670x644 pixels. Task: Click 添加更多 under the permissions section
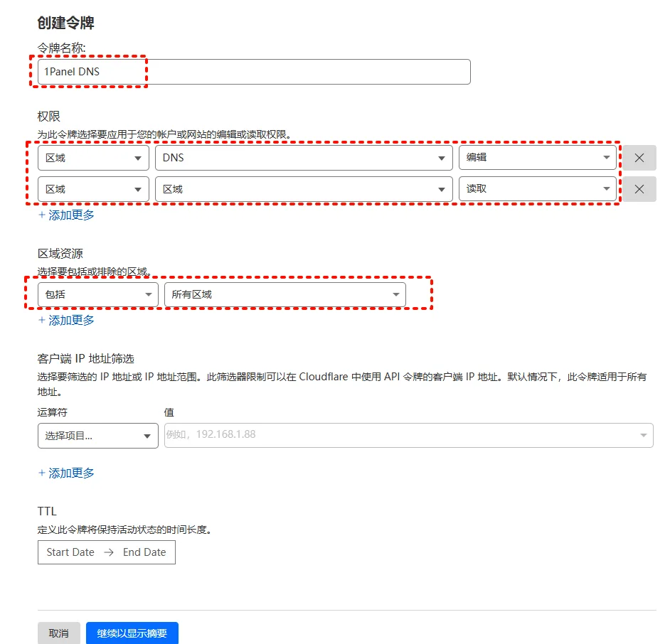pyautogui.click(x=66, y=215)
